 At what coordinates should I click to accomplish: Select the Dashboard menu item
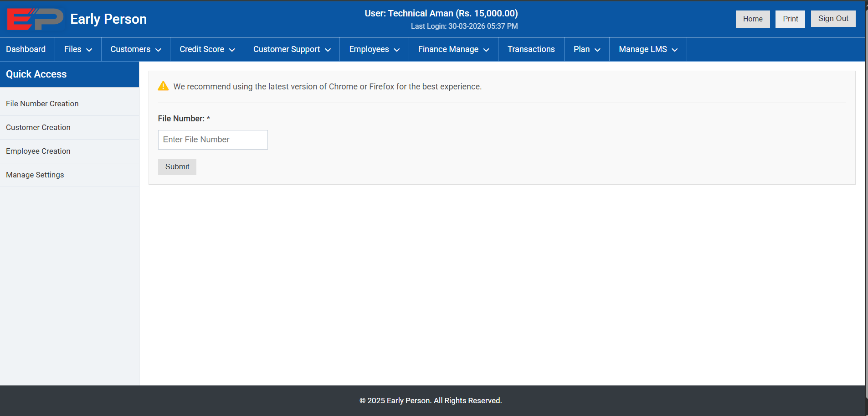tap(26, 49)
